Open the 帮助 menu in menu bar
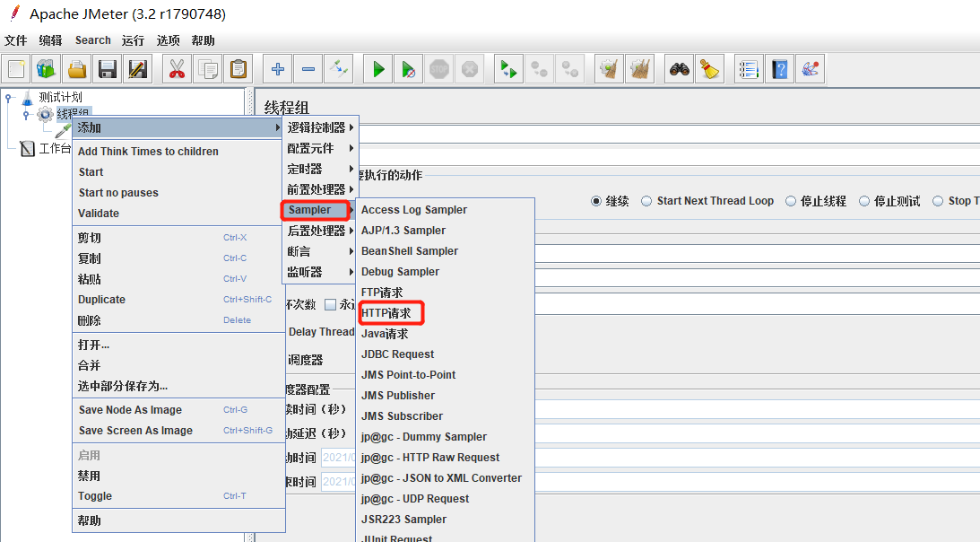The width and height of the screenshot is (980, 542). [x=204, y=40]
